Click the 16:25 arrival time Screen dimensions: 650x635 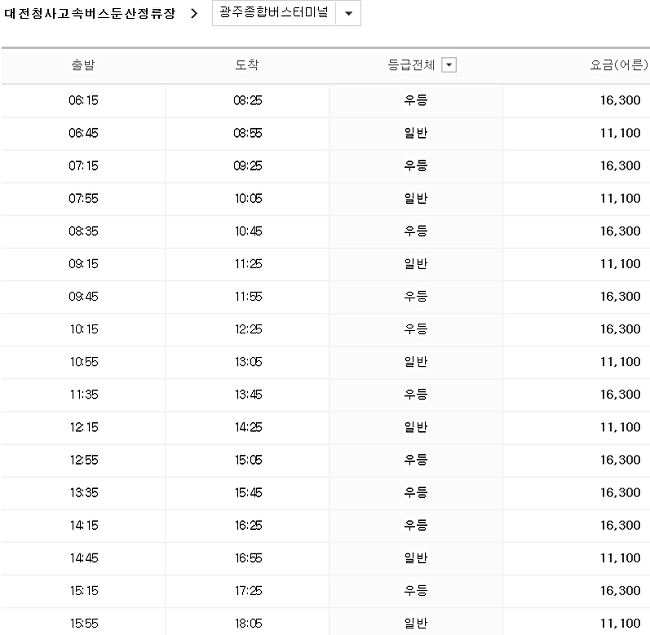[x=249, y=526]
